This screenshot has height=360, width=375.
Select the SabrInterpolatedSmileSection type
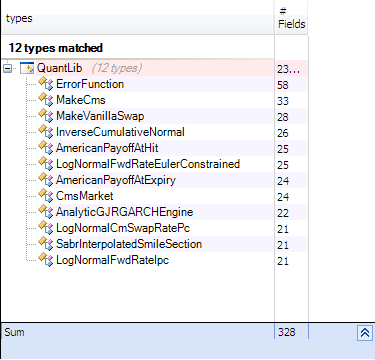(129, 244)
